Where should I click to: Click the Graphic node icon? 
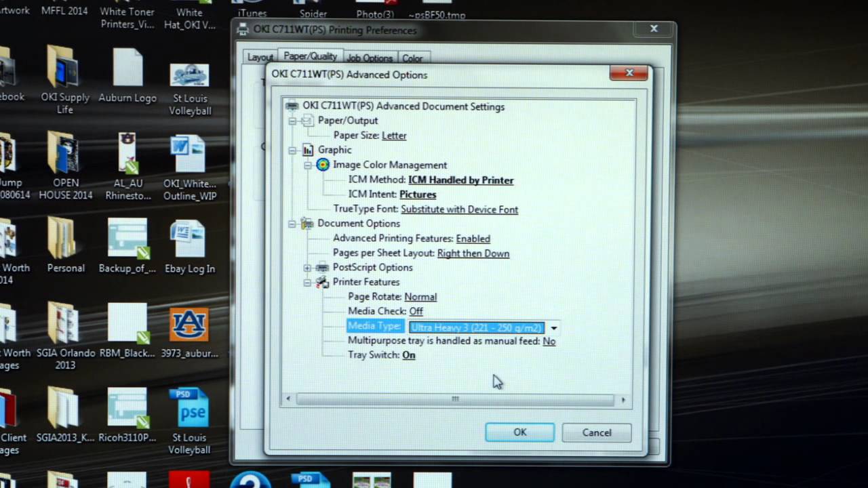tap(307, 150)
